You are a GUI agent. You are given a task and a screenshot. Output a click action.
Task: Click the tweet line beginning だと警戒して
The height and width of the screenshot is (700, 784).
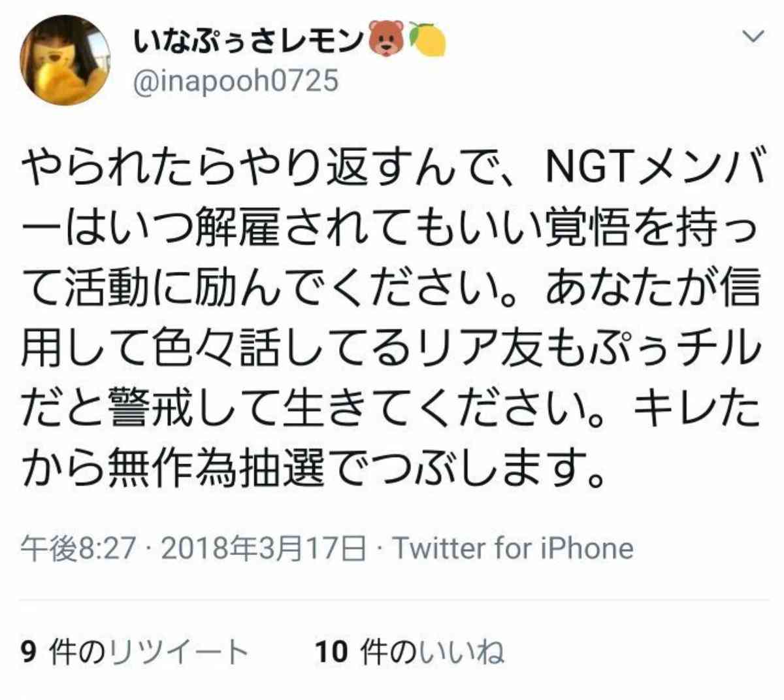click(x=391, y=409)
